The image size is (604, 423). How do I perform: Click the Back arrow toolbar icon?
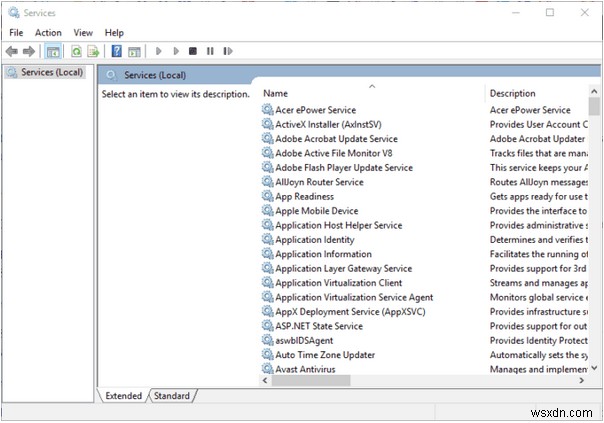[12, 51]
